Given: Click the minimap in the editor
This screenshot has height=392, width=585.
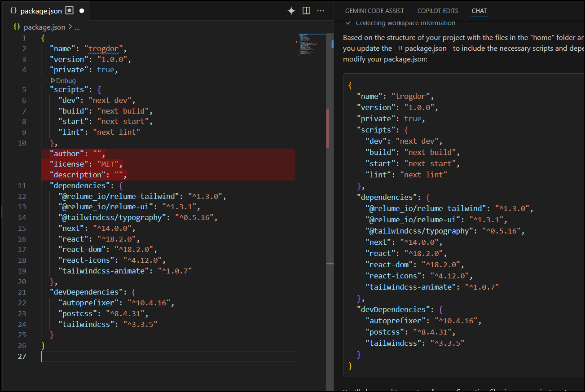Looking at the screenshot, I should [312, 44].
